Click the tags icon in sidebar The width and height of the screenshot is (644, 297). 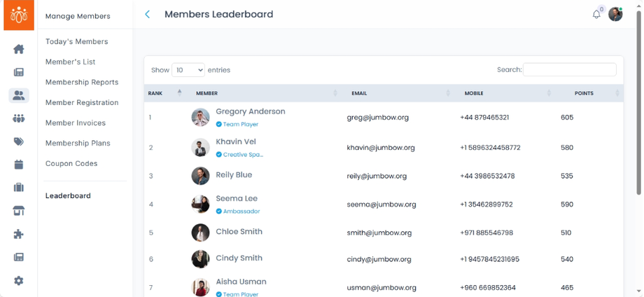pyautogui.click(x=19, y=141)
